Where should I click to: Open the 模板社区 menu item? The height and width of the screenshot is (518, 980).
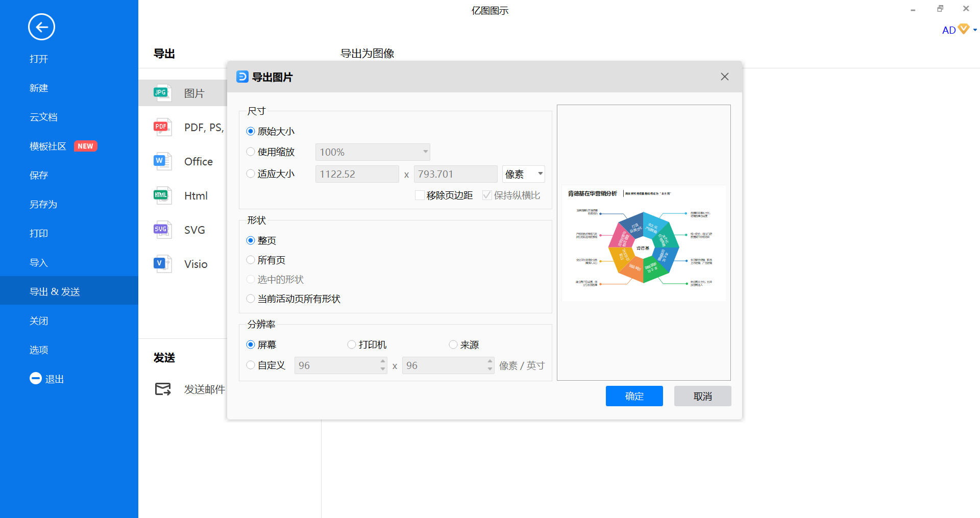[48, 146]
